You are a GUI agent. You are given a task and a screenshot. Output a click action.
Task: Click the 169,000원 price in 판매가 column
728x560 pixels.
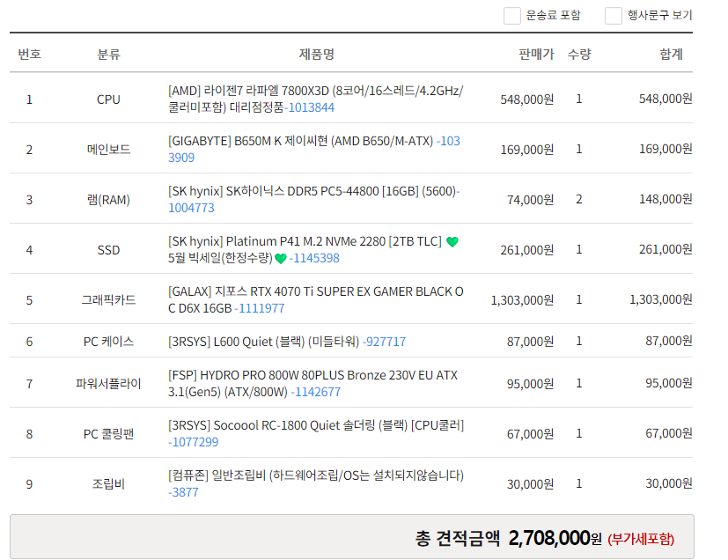[527, 150]
